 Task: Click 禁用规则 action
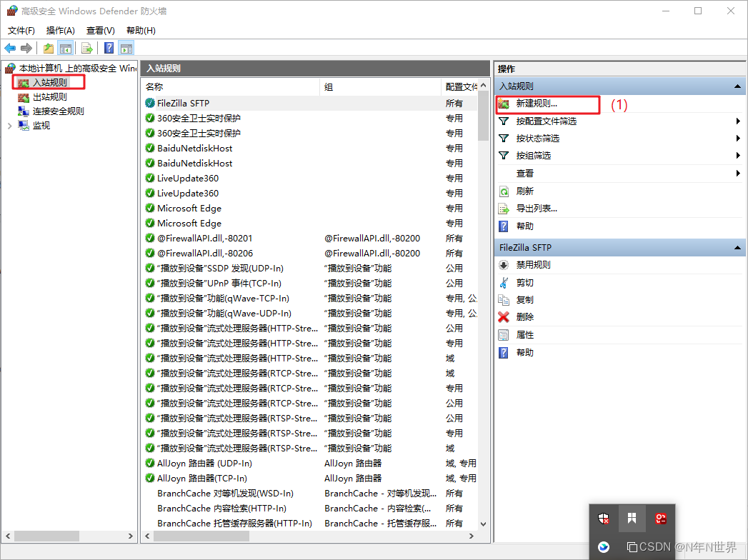[534, 265]
